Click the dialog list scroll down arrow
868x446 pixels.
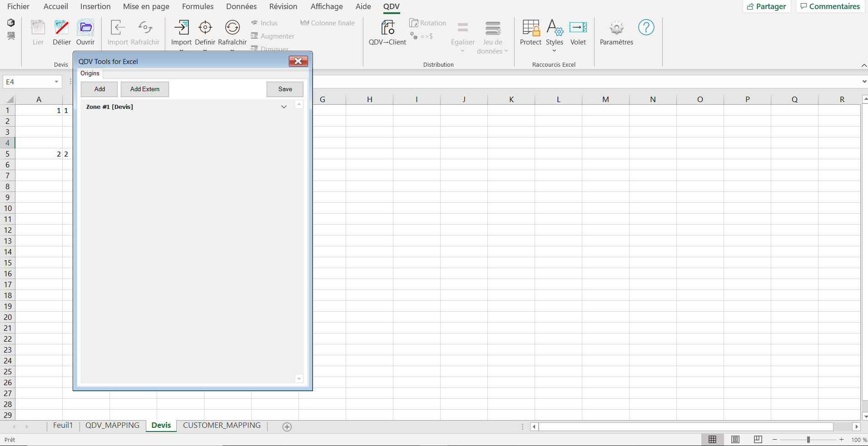[x=299, y=379]
